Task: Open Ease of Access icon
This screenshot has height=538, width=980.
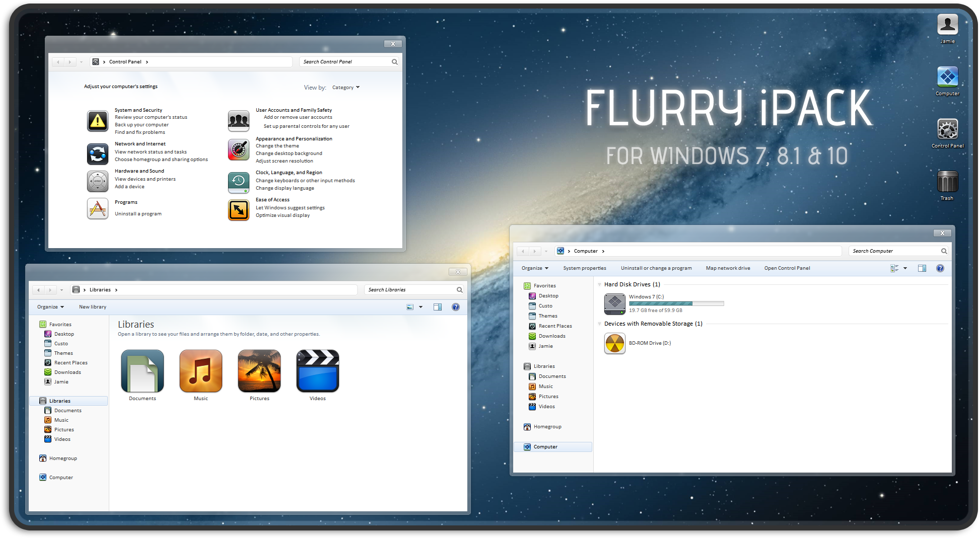Action: pyautogui.click(x=239, y=210)
